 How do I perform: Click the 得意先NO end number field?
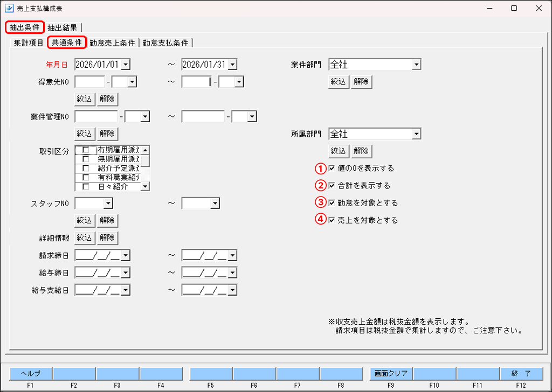pyautogui.click(x=196, y=82)
